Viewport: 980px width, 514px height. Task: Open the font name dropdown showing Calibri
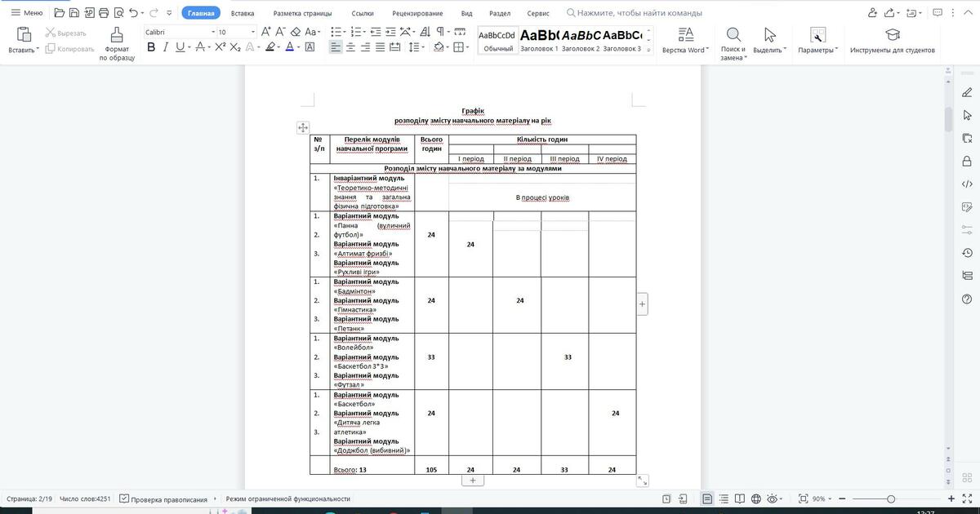[175, 32]
